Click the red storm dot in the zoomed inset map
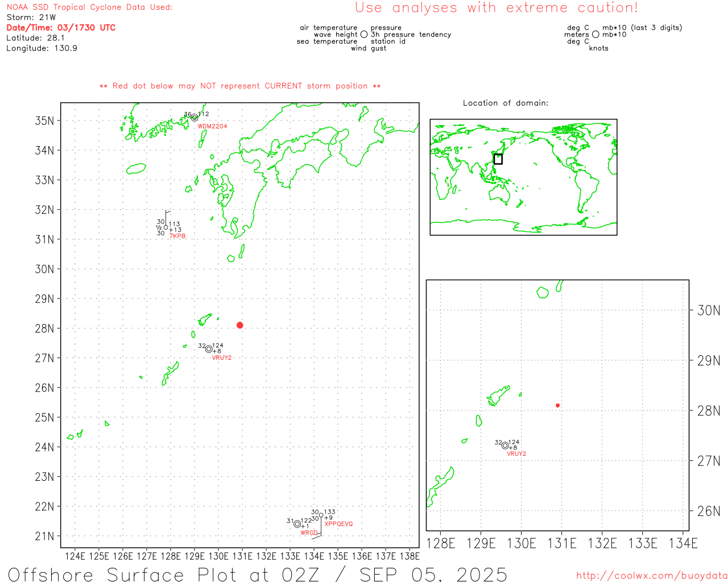Viewport: 728px width, 582px height. pos(557,405)
